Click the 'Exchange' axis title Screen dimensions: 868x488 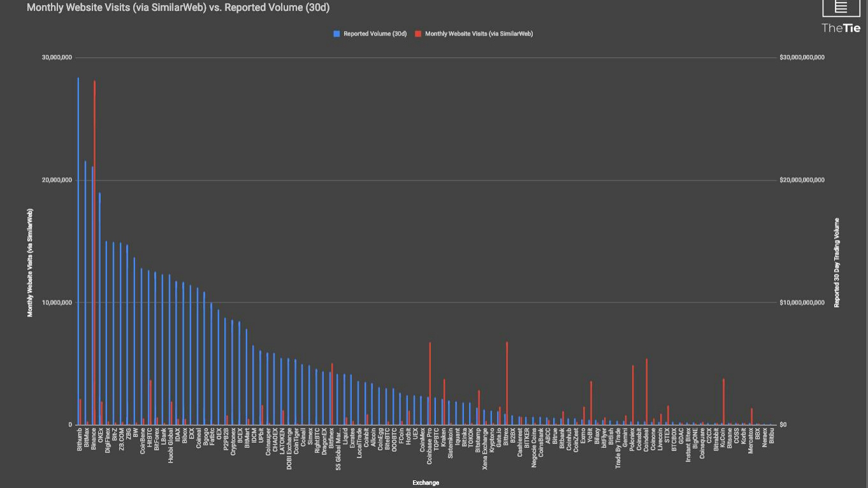pos(425,482)
